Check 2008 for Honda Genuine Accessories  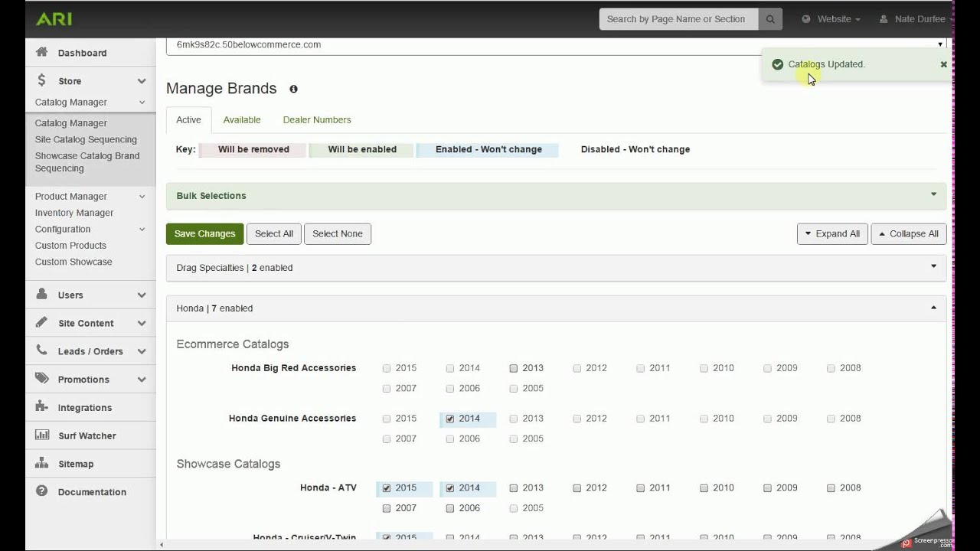click(x=831, y=419)
